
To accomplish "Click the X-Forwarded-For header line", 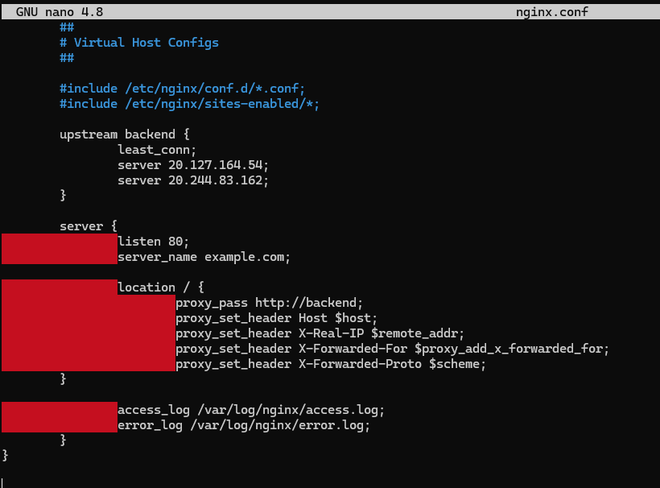I will click(x=392, y=349).
